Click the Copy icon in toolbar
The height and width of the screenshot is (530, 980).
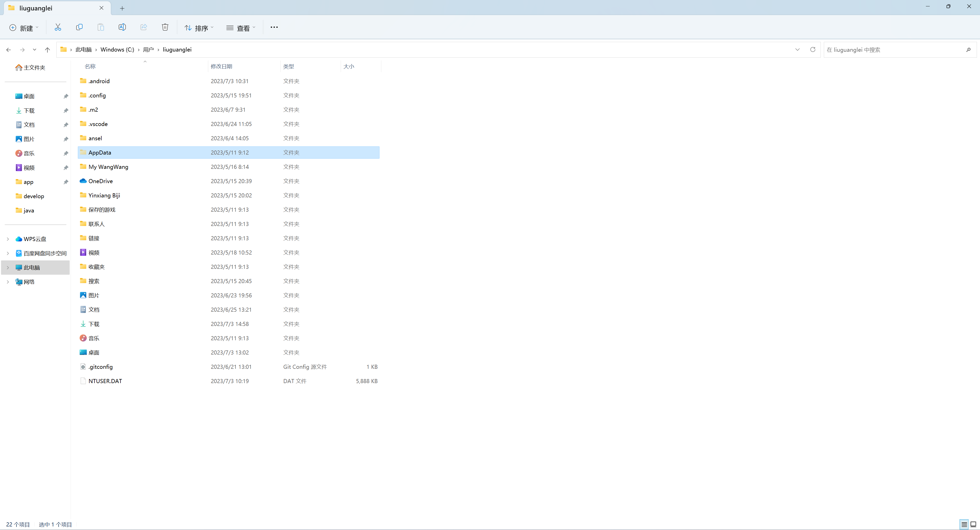(79, 27)
